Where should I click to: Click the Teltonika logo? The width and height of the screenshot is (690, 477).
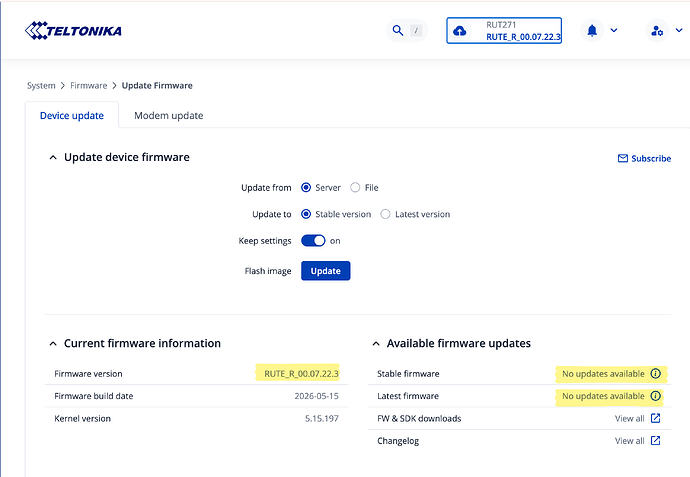point(73,31)
